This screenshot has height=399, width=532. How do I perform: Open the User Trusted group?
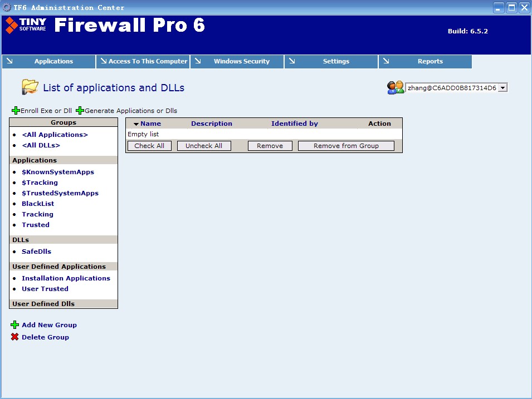tap(45, 289)
